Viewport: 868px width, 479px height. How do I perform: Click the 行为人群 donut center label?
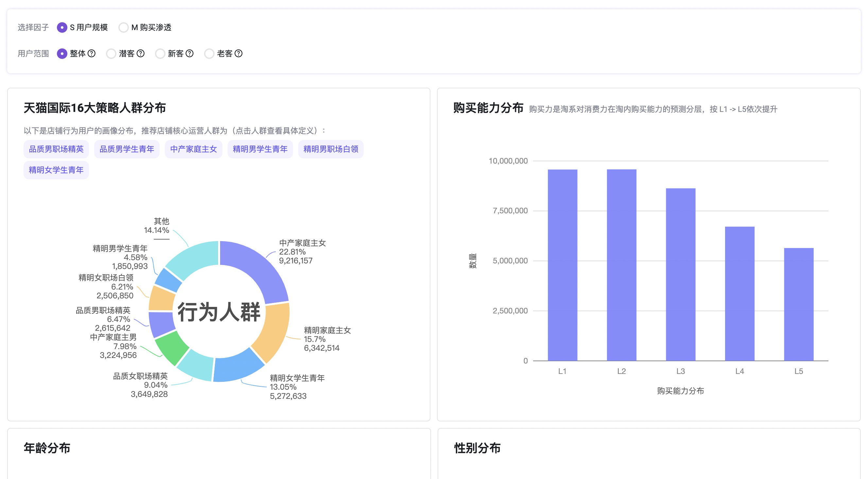pyautogui.click(x=219, y=312)
